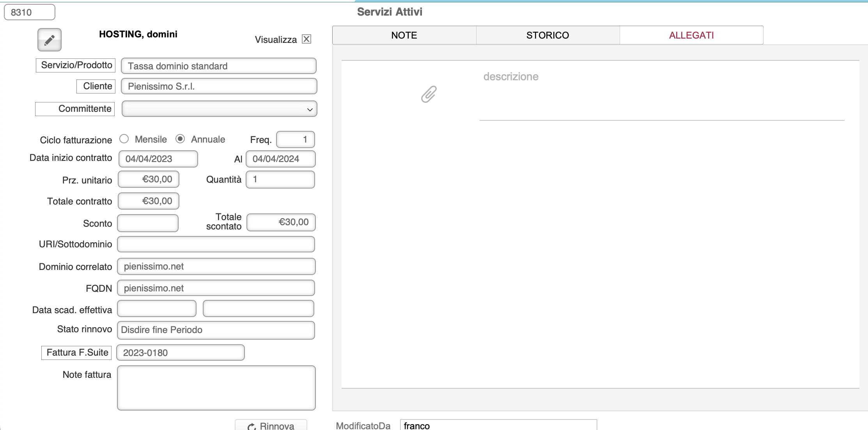Toggle the Visualizza checkbox

coord(306,39)
